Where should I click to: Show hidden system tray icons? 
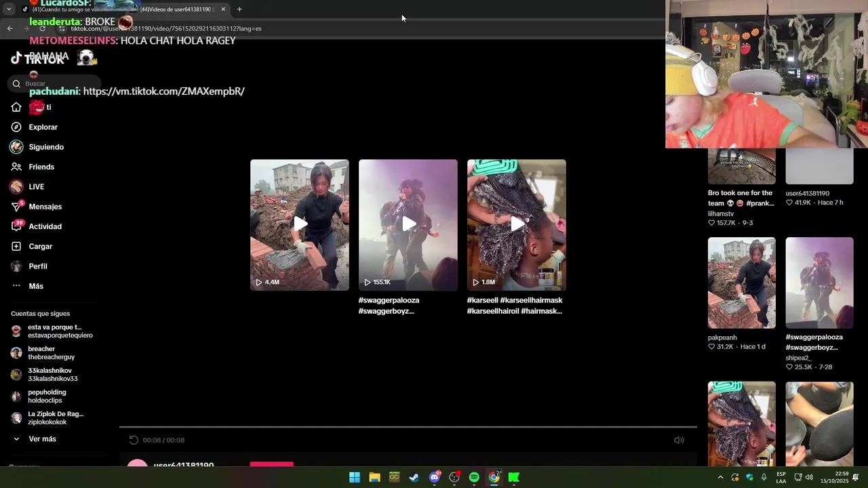tap(720, 477)
